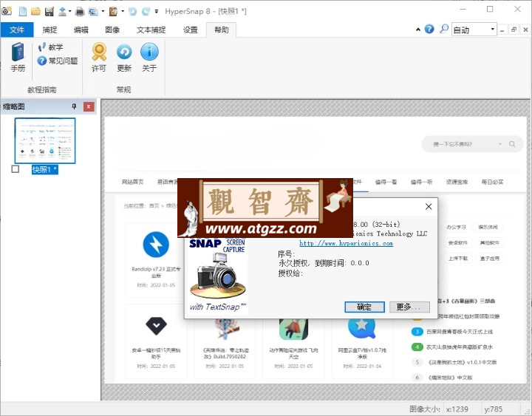Switch to the 捕捉 tab
This screenshot has width=532, height=416.
(50, 30)
